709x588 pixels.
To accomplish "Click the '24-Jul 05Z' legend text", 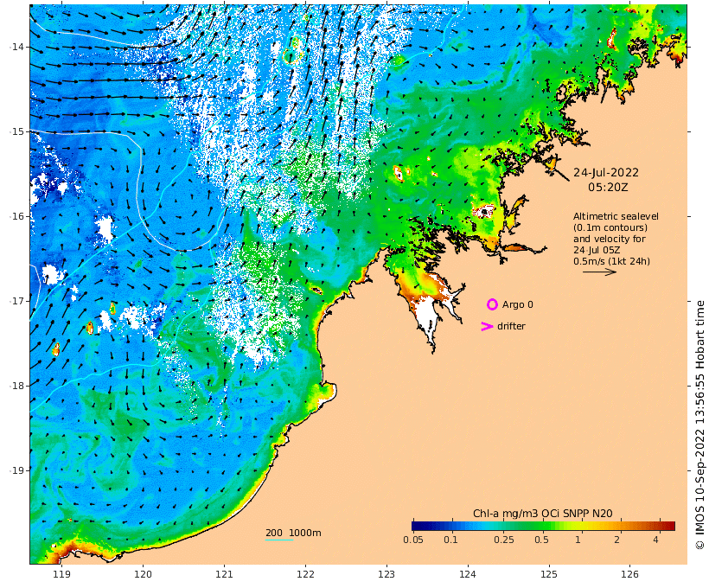I will pyautogui.click(x=597, y=250).
